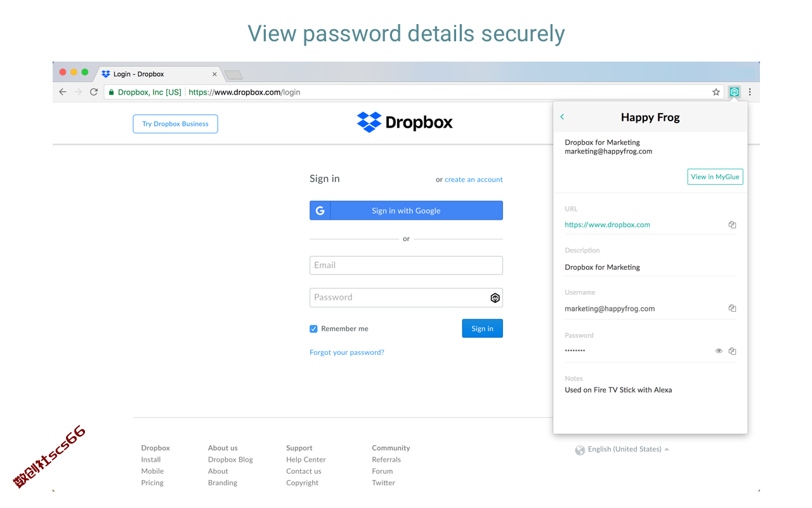Click the Community footer heading
The height and width of the screenshot is (508, 812).
(391, 448)
